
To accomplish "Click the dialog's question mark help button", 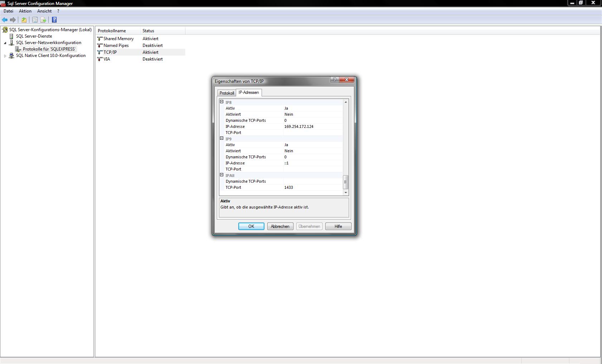I will point(334,80).
